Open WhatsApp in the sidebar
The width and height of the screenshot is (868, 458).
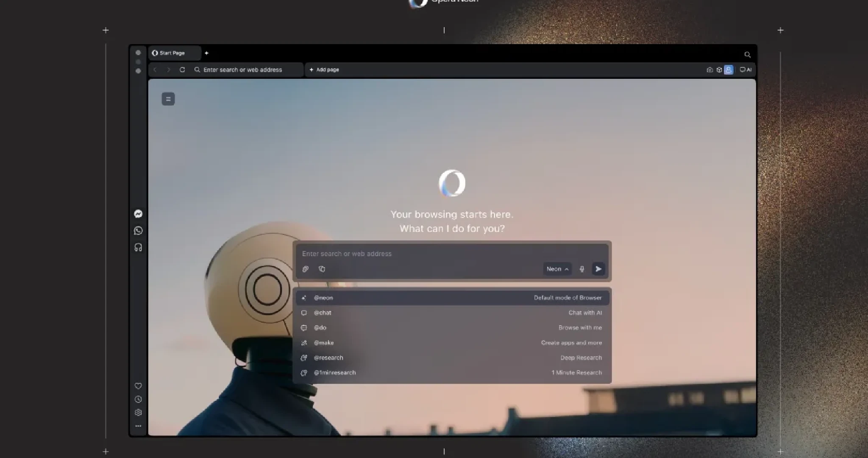click(x=138, y=231)
